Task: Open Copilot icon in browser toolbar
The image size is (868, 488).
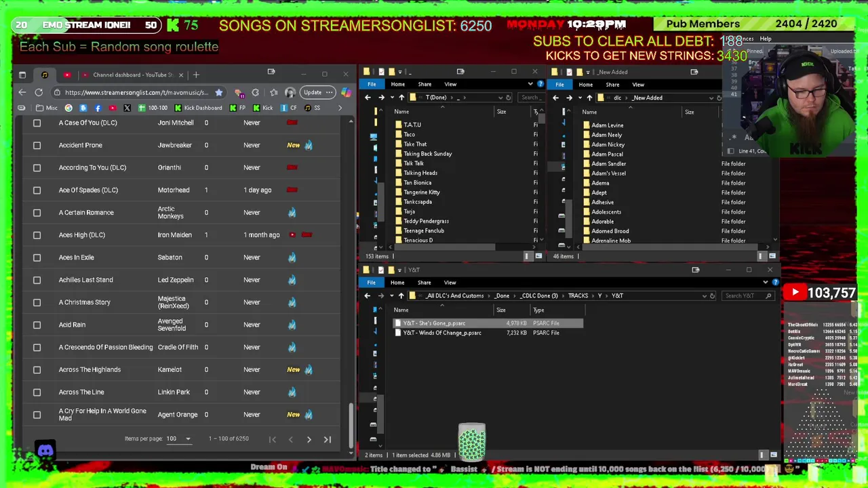Action: [345, 92]
